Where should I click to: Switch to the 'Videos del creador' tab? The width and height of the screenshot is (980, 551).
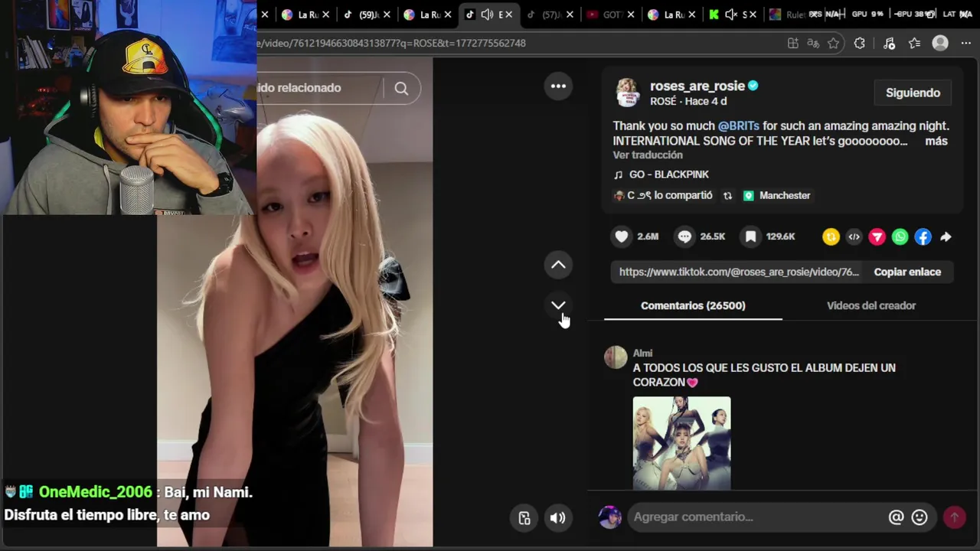(871, 305)
